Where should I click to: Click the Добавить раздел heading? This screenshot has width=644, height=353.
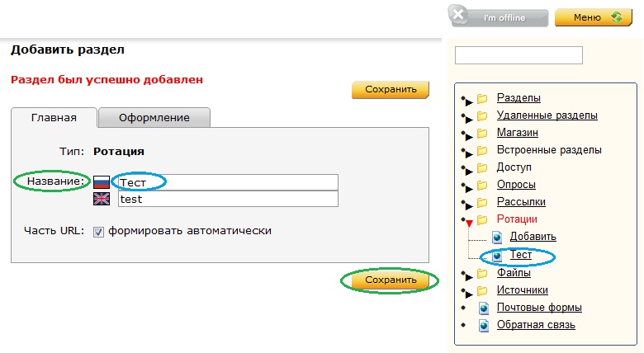pyautogui.click(x=68, y=49)
